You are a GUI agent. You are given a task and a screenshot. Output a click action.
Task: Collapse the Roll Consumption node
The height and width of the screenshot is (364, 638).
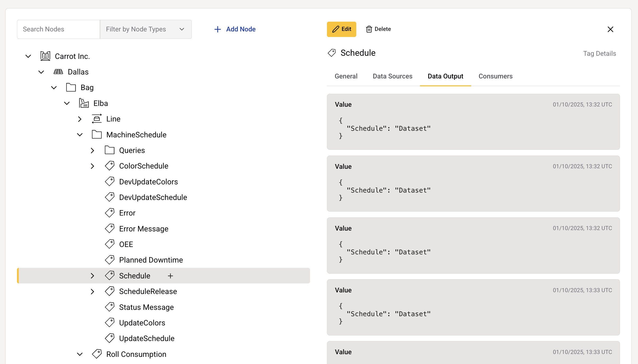pyautogui.click(x=80, y=354)
